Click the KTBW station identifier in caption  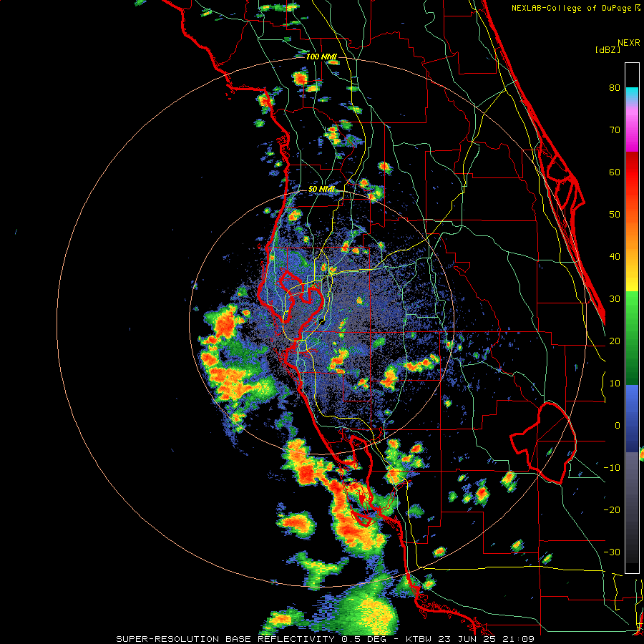coord(421,639)
